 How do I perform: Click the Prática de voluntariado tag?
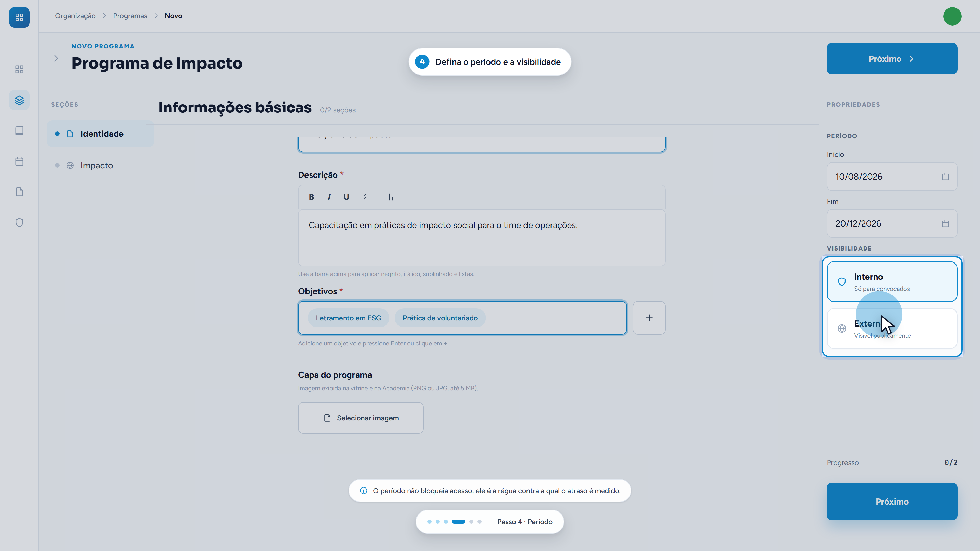coord(440,318)
